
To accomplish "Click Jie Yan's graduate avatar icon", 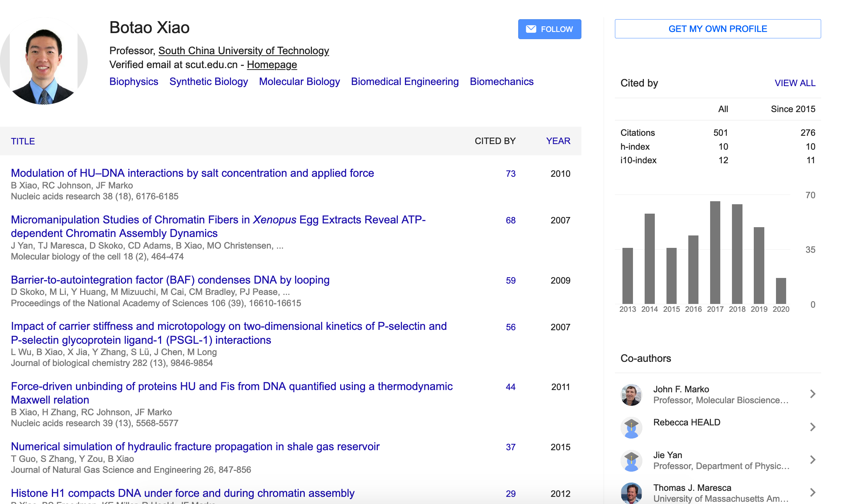I will 631,460.
